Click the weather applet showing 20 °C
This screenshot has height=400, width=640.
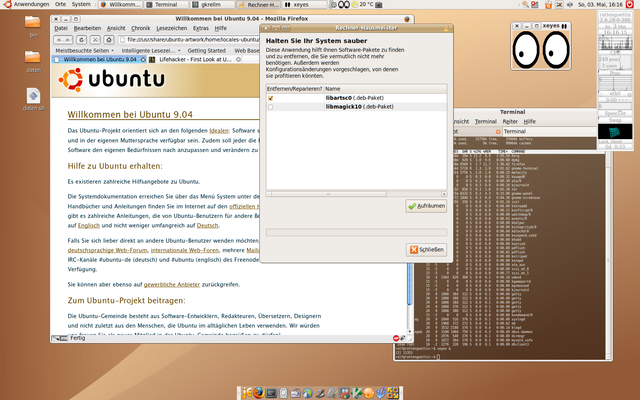tap(362, 4)
